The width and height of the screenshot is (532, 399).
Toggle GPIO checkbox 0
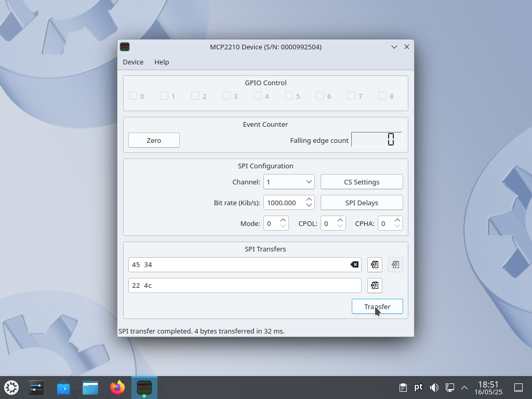(x=133, y=96)
